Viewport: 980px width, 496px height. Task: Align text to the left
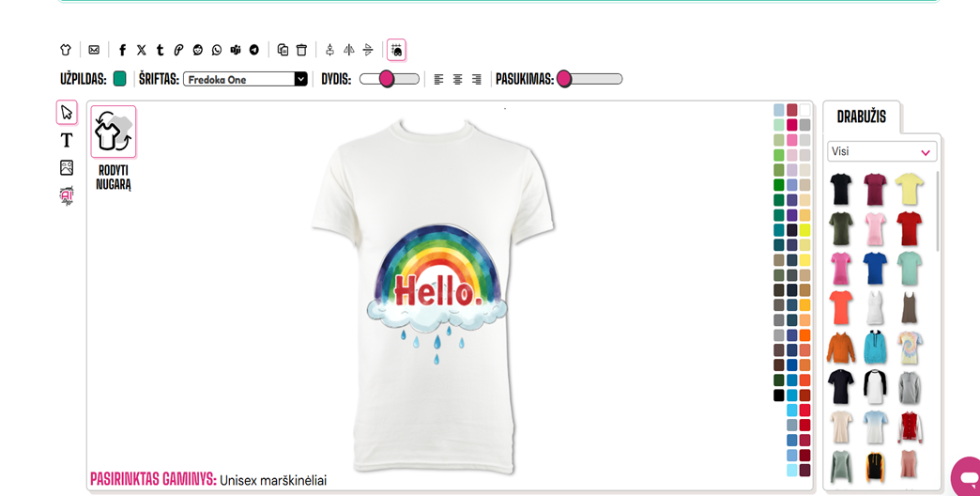click(x=438, y=80)
